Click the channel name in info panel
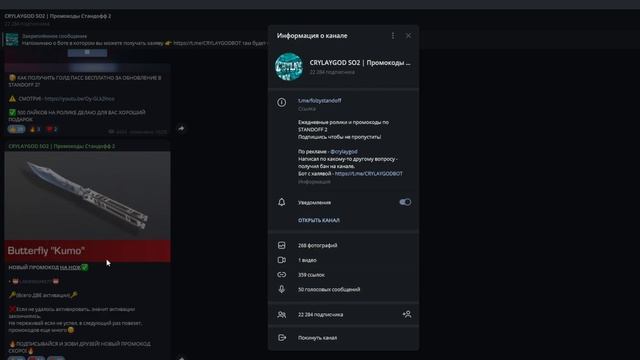 coord(360,63)
